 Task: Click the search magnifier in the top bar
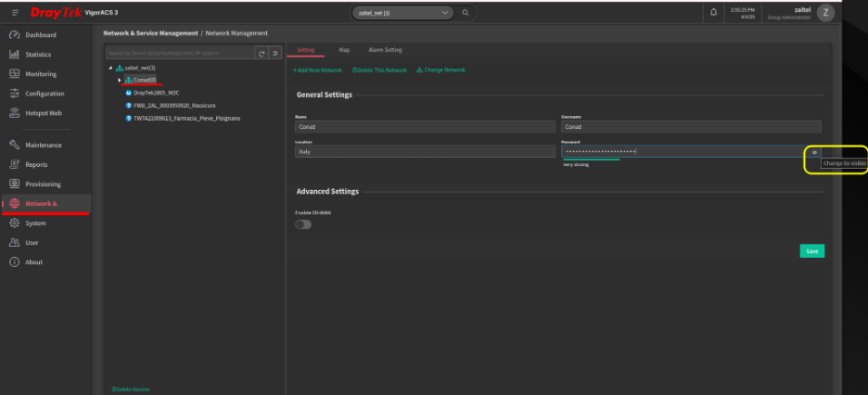[x=466, y=12]
